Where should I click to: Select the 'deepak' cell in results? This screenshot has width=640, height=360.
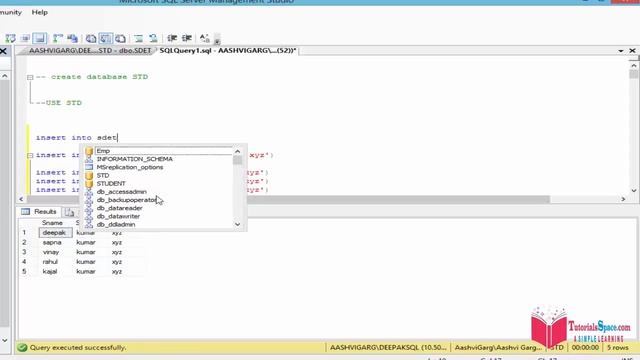[56, 233]
